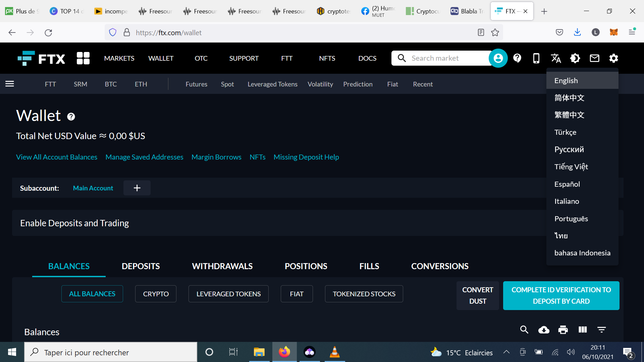Switch to the DEPOSITS tab
Viewport: 644px width, 362px height.
click(x=141, y=266)
